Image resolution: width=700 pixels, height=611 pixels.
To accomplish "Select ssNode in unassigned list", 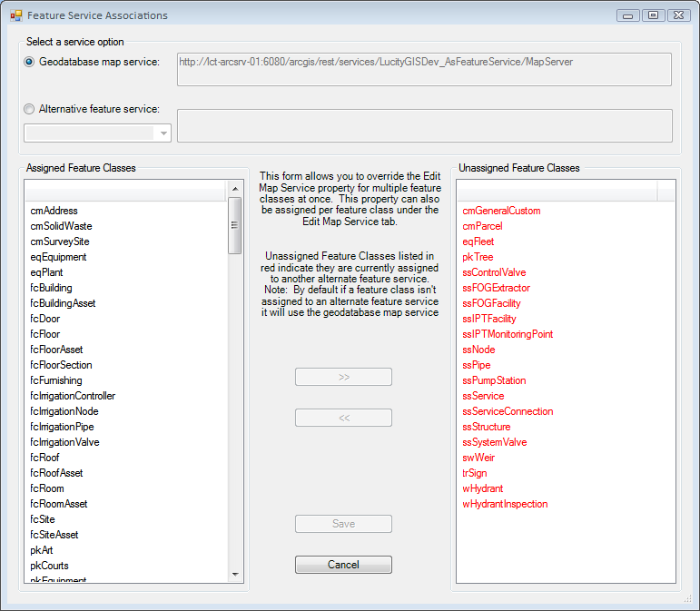I will 478,350.
